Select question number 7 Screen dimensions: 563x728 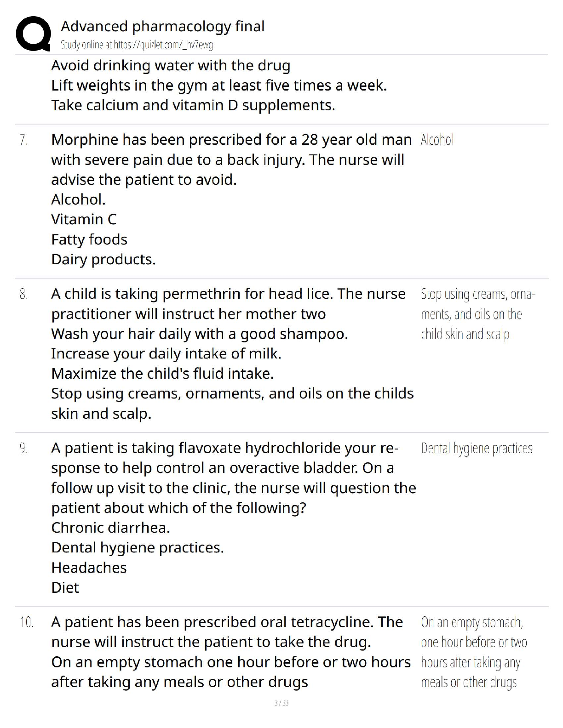(x=24, y=140)
